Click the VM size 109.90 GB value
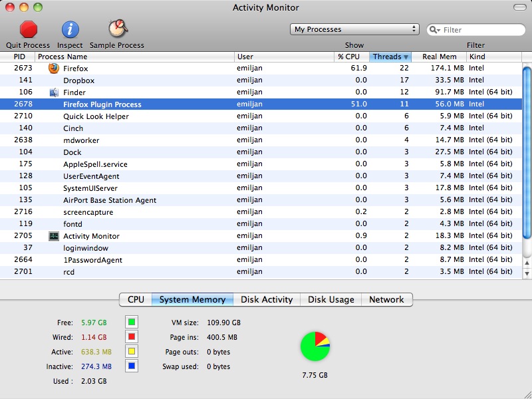This screenshot has height=399, width=532. (223, 323)
